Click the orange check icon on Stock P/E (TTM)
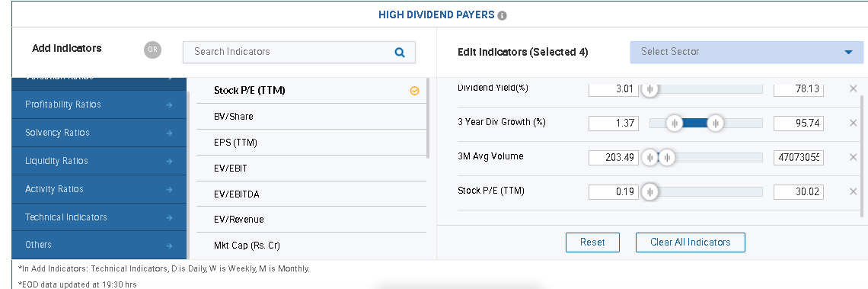Image resolution: width=868 pixels, height=289 pixels. coord(415,91)
